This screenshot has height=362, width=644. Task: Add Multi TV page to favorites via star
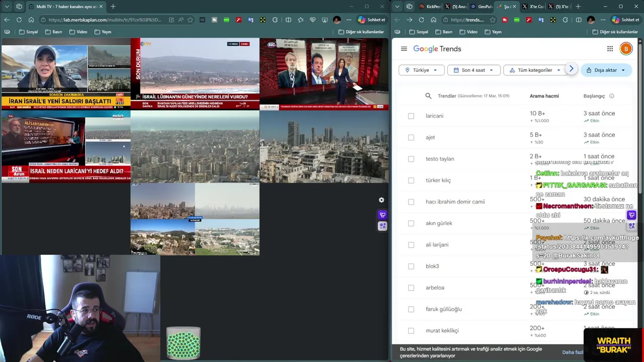(x=190, y=20)
